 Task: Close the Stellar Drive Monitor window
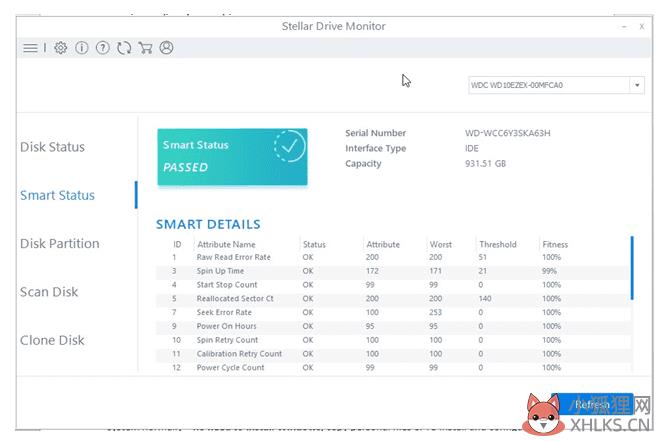coord(641,27)
